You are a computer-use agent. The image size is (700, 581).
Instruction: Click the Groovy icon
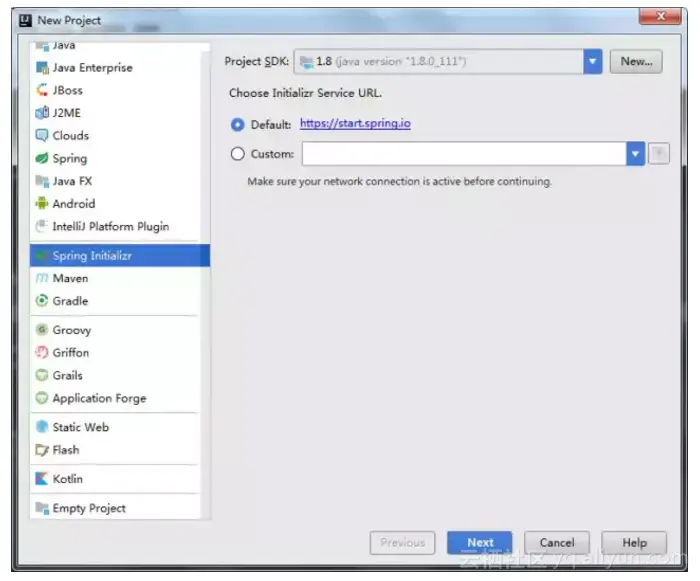click(x=42, y=330)
